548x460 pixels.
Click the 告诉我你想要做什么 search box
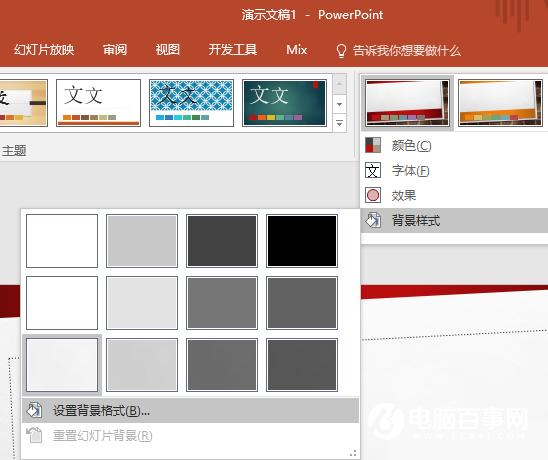point(406,51)
